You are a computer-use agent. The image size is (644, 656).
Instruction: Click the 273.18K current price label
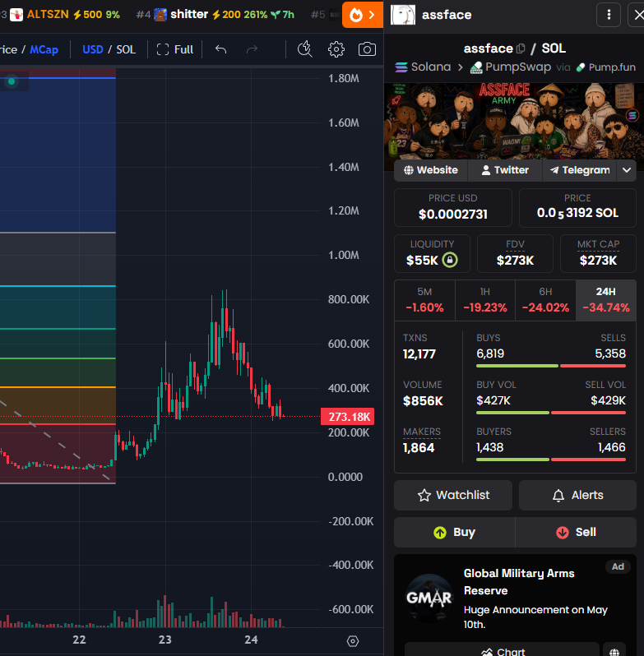pos(347,417)
